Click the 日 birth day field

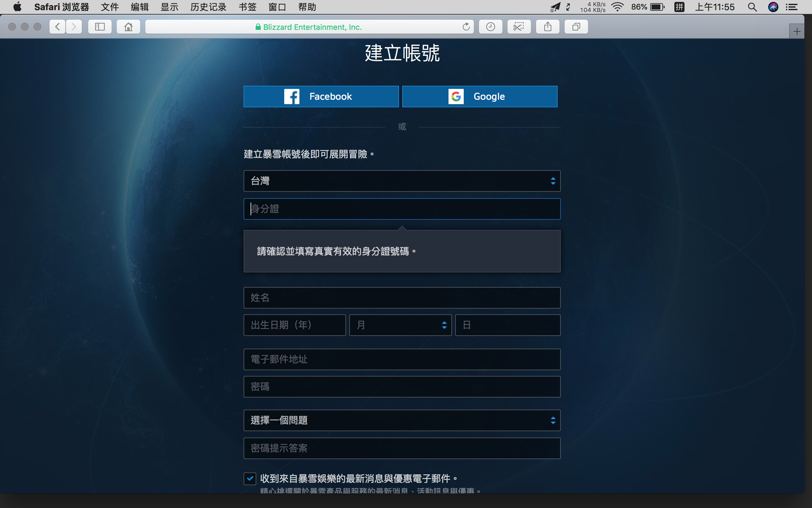(508, 325)
